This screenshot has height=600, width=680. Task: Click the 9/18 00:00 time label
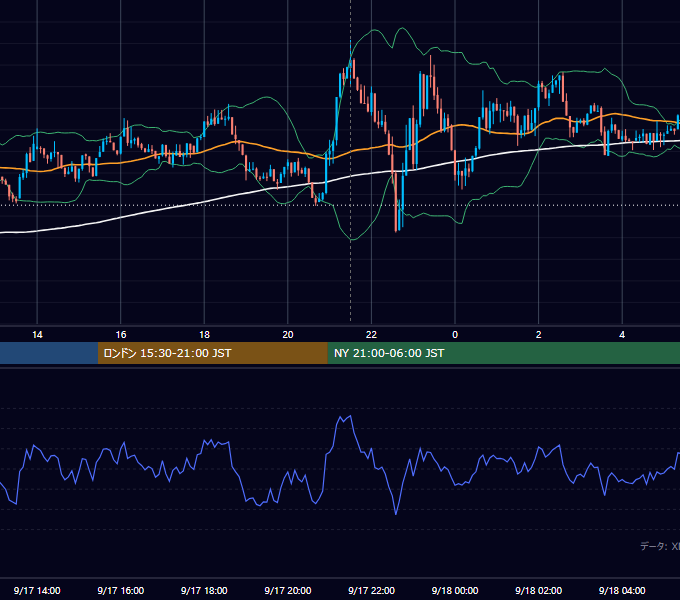pos(455,590)
